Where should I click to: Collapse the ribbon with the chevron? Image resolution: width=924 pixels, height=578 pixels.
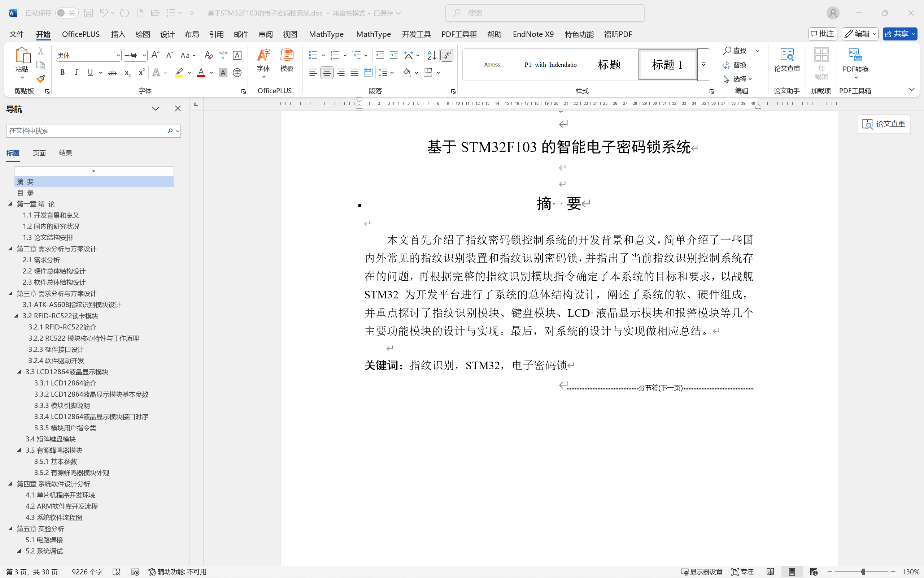click(912, 90)
